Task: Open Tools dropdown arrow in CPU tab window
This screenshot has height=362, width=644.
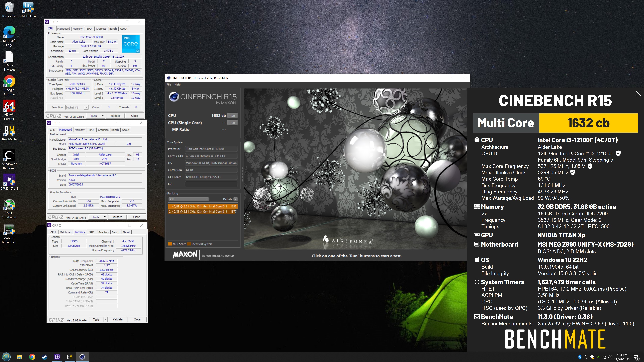Action: (103, 116)
